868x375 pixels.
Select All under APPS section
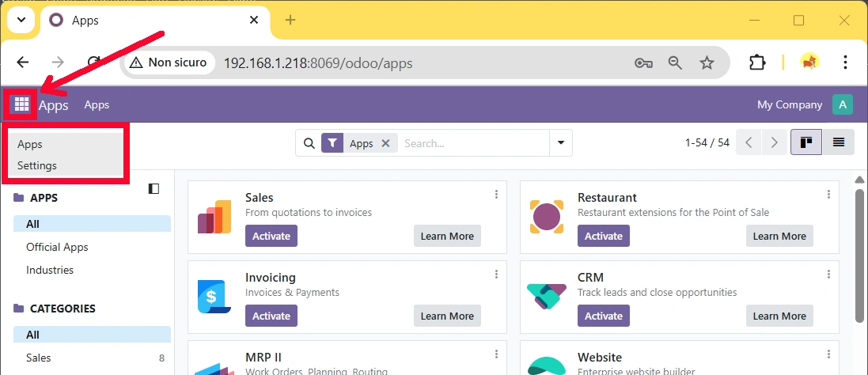coord(93,224)
